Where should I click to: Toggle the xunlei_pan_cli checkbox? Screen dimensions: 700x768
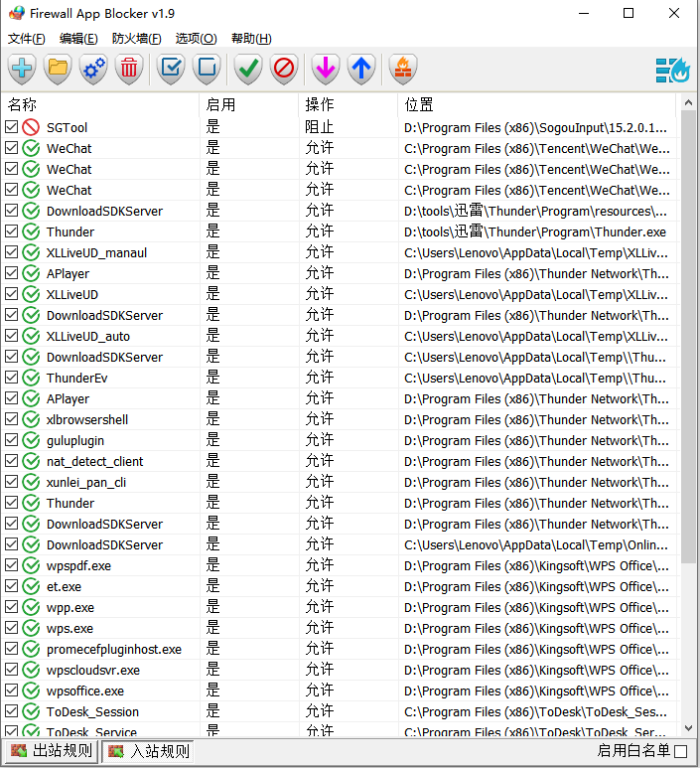(x=11, y=482)
